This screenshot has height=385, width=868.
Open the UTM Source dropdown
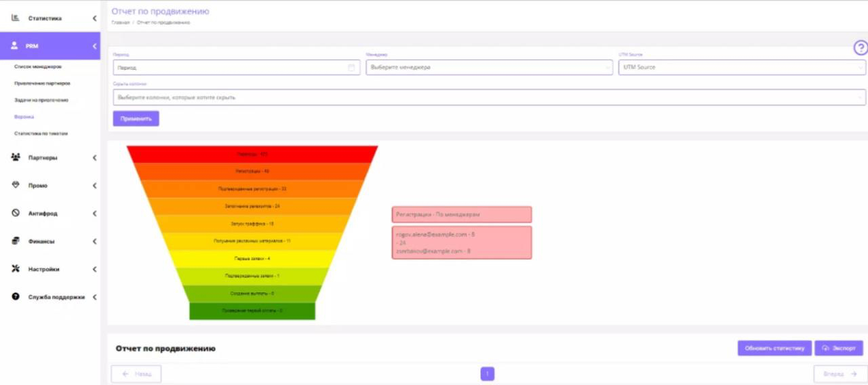(x=742, y=67)
